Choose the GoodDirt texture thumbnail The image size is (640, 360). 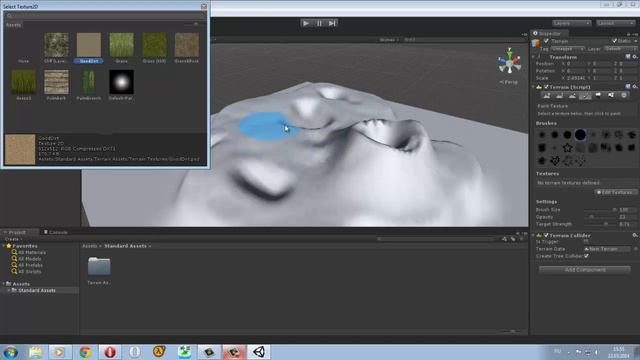(89, 44)
